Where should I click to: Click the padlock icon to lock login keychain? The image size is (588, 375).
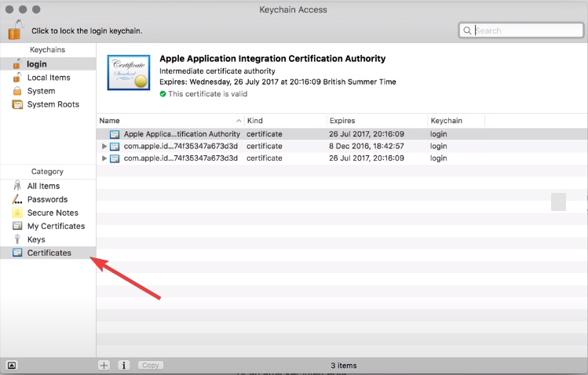click(16, 30)
